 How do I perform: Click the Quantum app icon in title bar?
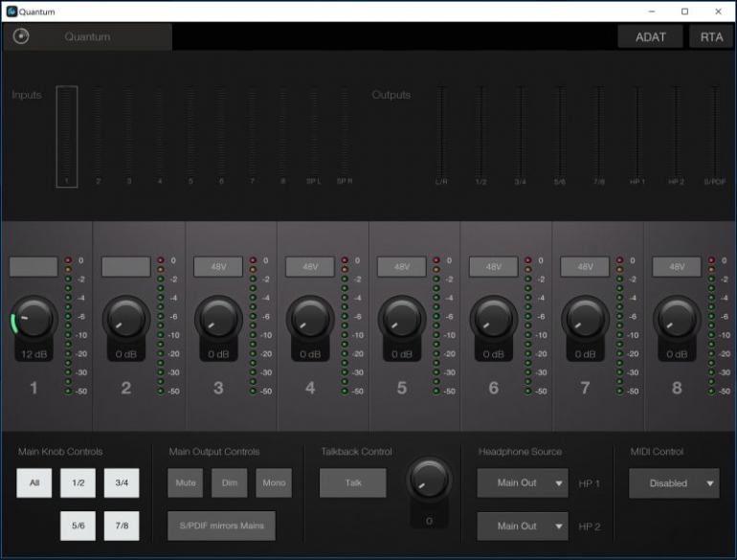click(x=11, y=11)
